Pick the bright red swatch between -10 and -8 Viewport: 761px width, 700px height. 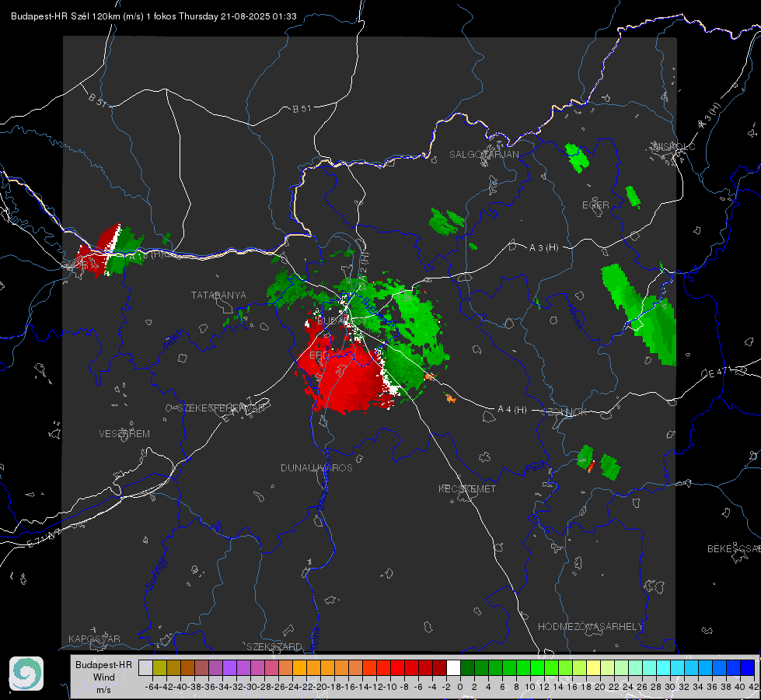397,667
